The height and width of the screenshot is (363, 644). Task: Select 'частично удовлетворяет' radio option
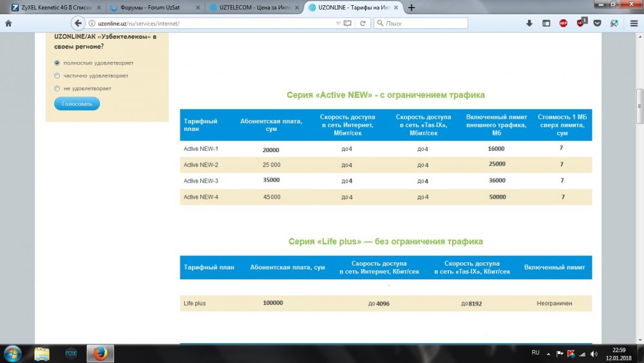tap(57, 75)
